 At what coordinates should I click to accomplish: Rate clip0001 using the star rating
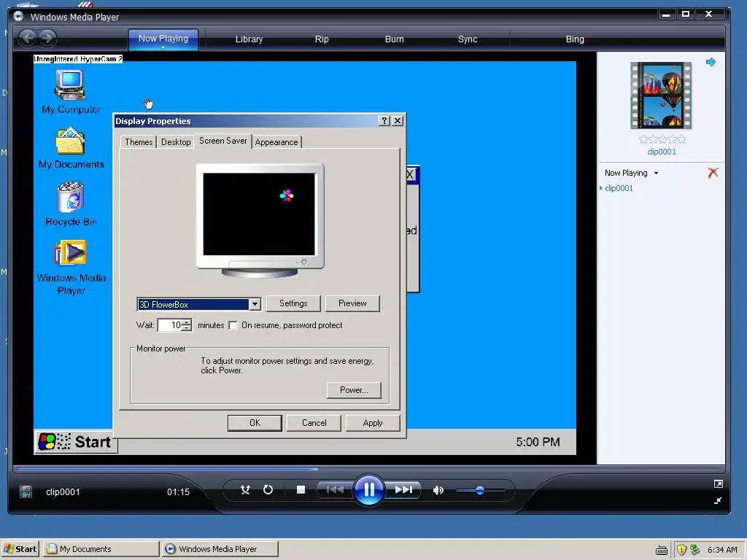(x=662, y=139)
